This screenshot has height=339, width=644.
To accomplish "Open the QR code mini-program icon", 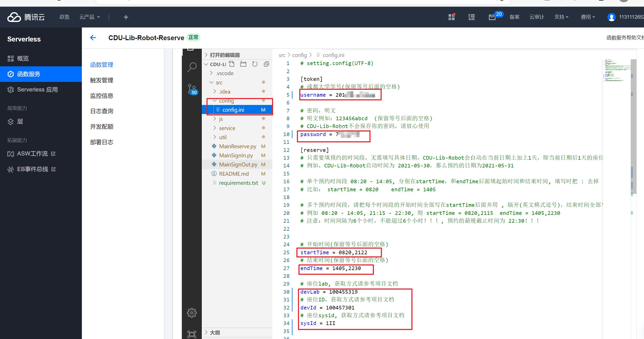I will click(x=471, y=17).
